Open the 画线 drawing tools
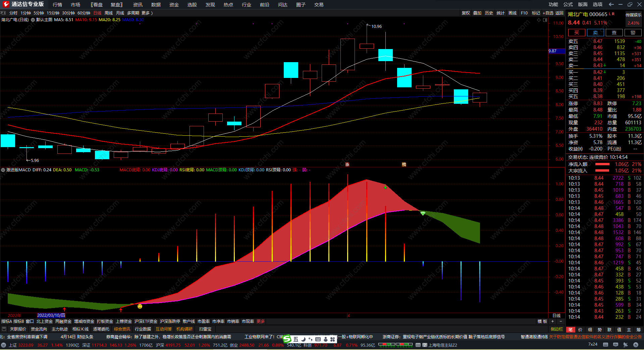 (513, 13)
